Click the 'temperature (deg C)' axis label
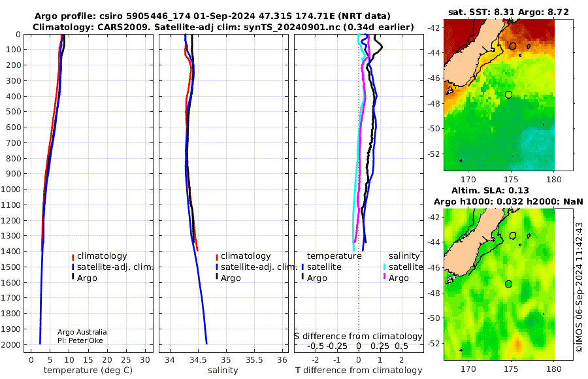This screenshot has width=588, height=379. click(88, 371)
